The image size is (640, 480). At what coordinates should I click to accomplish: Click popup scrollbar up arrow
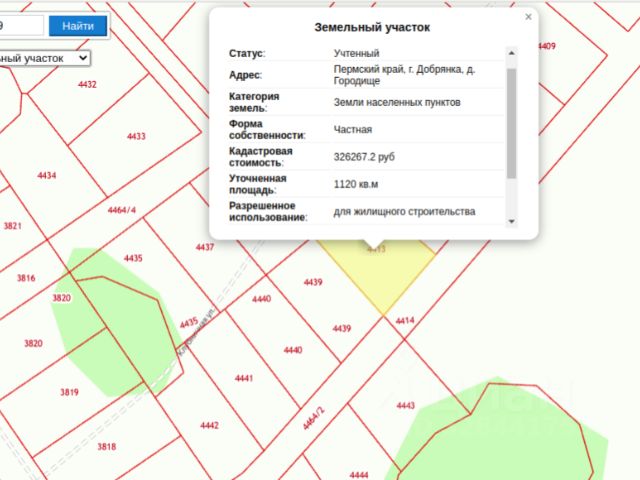[511, 53]
